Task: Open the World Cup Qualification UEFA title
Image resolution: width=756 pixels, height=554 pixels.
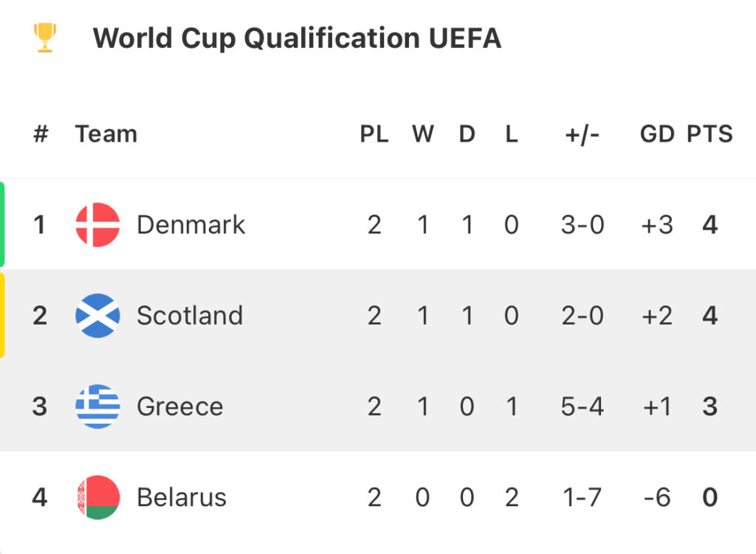Action: (x=297, y=38)
